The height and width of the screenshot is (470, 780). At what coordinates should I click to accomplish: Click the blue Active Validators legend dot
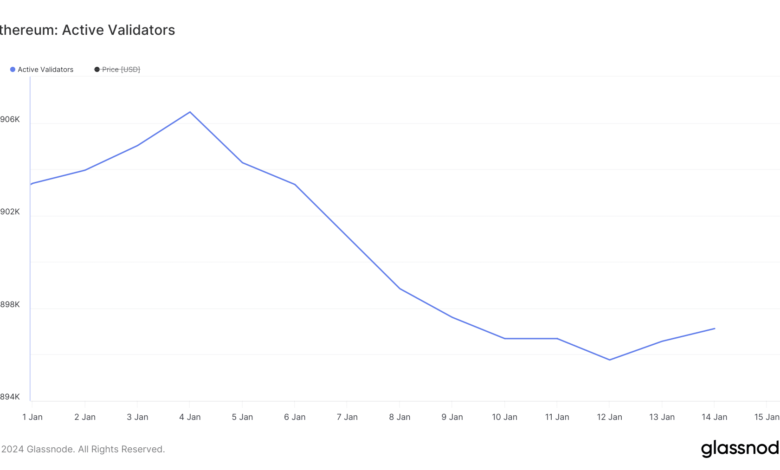[12, 70]
